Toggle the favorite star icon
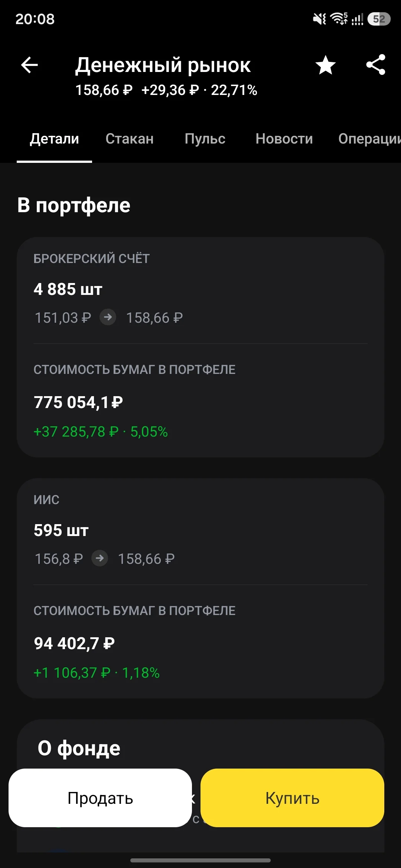The image size is (401, 868). pyautogui.click(x=326, y=65)
